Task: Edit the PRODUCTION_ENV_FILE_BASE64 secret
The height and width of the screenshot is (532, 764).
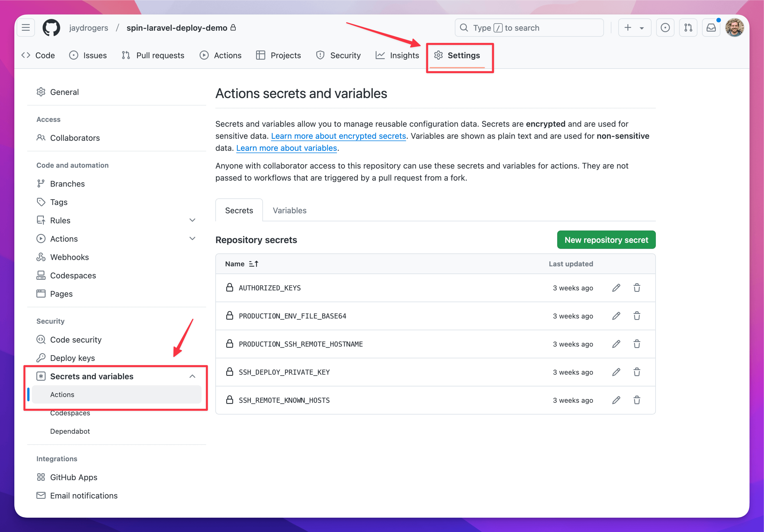Action: [x=616, y=316]
